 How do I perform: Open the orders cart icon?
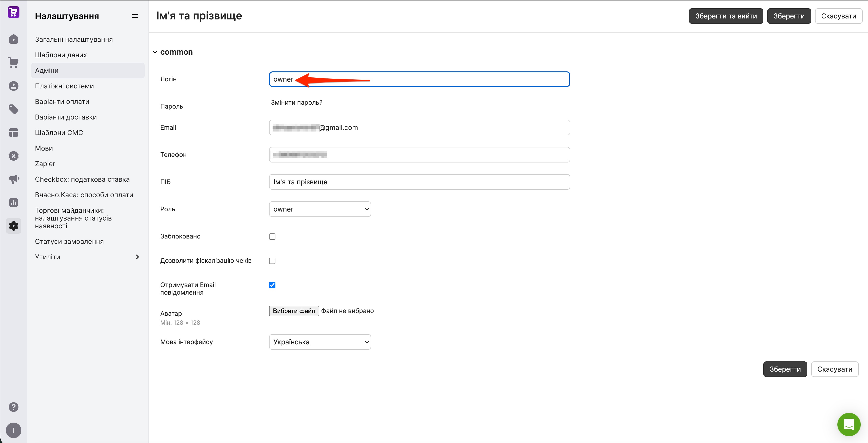tap(13, 62)
